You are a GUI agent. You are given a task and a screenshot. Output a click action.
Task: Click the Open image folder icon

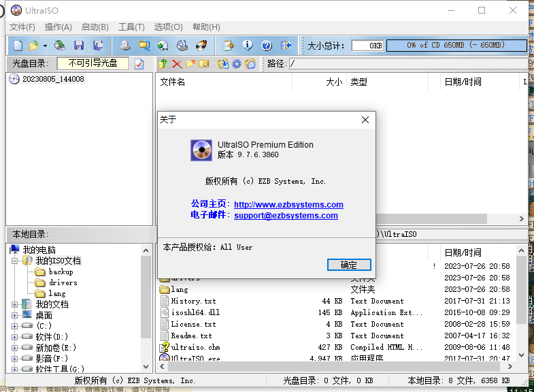34,46
